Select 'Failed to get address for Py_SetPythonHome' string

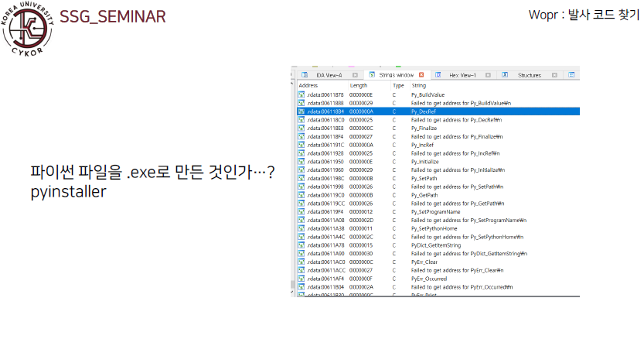[x=468, y=237]
